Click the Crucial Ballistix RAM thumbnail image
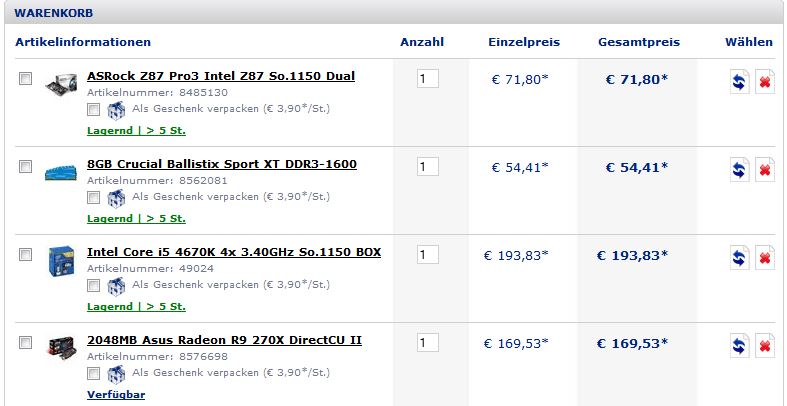The height and width of the screenshot is (406, 787). pos(61,172)
